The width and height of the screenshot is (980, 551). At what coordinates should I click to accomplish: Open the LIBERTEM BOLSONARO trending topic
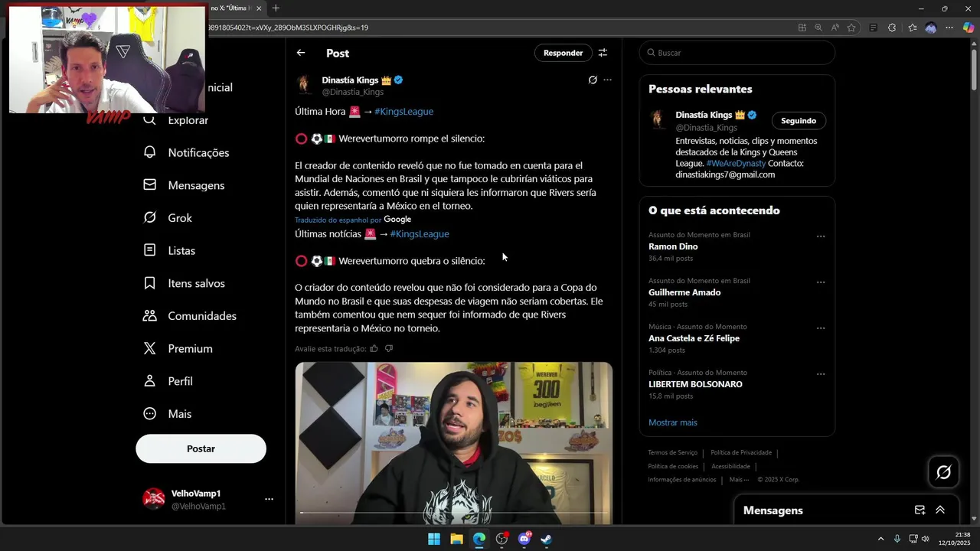click(x=695, y=384)
